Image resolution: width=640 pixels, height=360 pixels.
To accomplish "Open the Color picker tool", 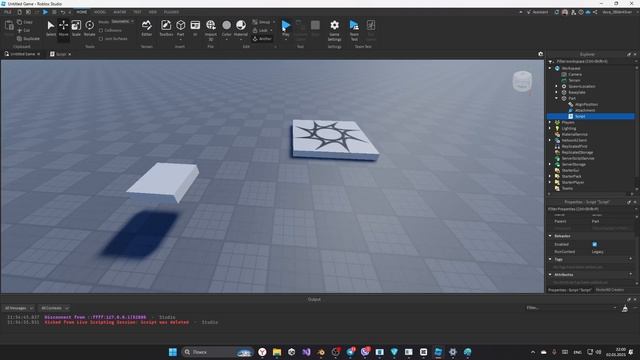I will (x=227, y=28).
